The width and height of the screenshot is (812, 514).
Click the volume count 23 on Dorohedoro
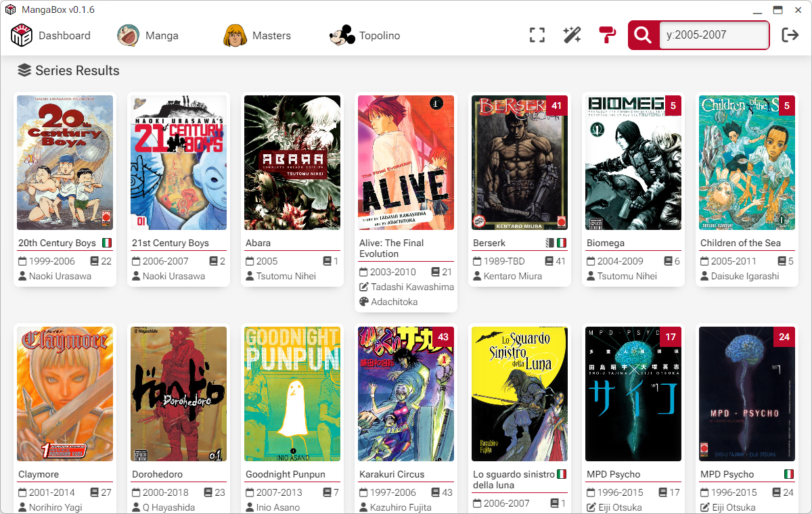220,492
